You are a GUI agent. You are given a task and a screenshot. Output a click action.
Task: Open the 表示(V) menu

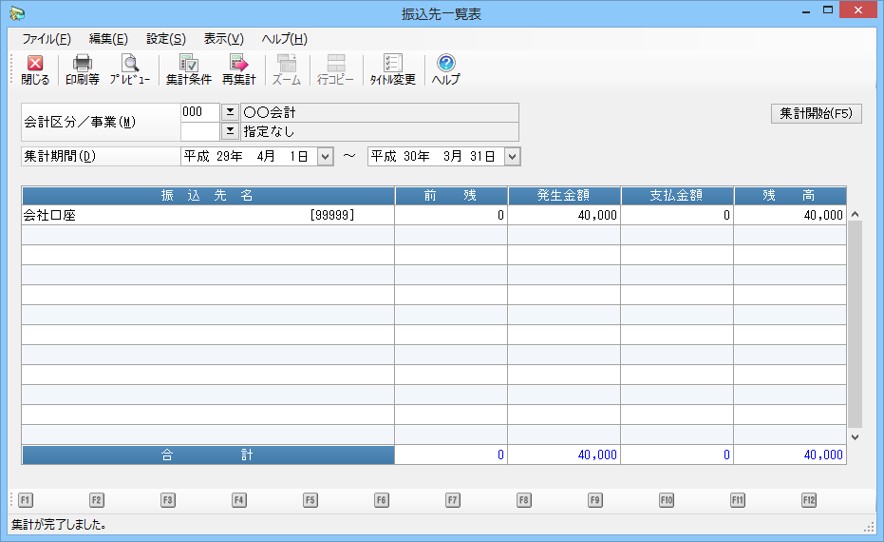[x=223, y=39]
